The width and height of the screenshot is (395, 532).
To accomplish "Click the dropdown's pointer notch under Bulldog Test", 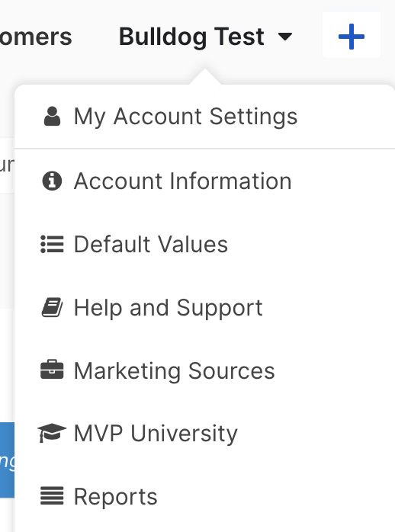I will pos(204,77).
